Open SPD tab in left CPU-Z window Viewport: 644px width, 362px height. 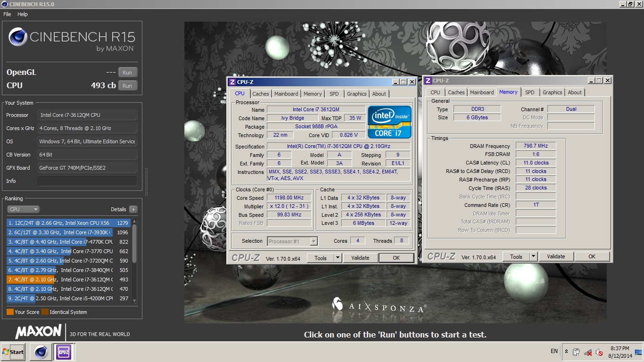(334, 94)
